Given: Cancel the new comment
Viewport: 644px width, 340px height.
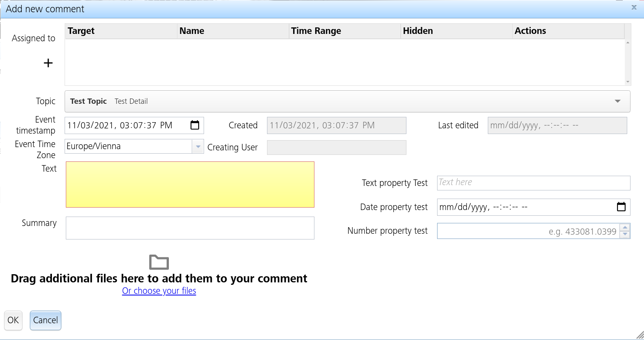Looking at the screenshot, I should tap(45, 320).
